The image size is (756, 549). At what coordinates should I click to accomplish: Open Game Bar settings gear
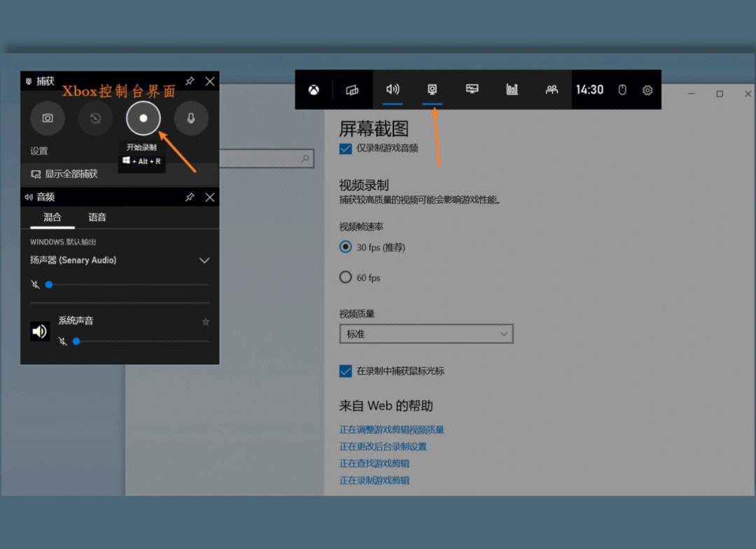point(647,90)
